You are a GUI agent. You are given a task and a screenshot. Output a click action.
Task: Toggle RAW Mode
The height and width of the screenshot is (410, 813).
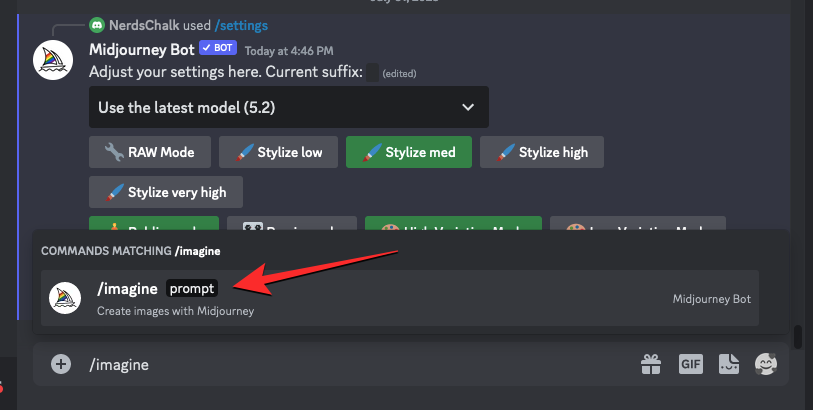[150, 152]
